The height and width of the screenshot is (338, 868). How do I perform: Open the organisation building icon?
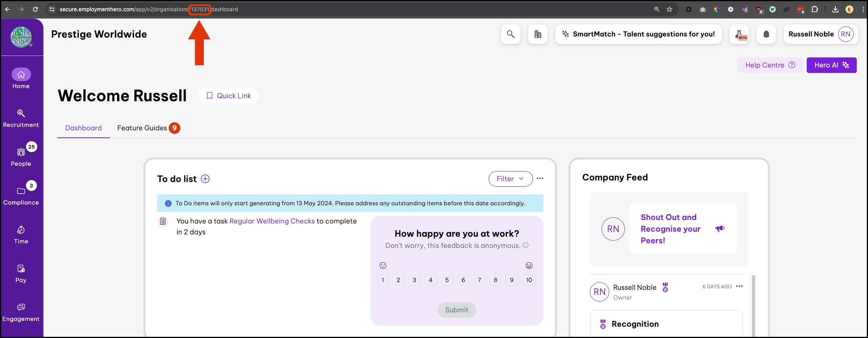pyautogui.click(x=538, y=34)
